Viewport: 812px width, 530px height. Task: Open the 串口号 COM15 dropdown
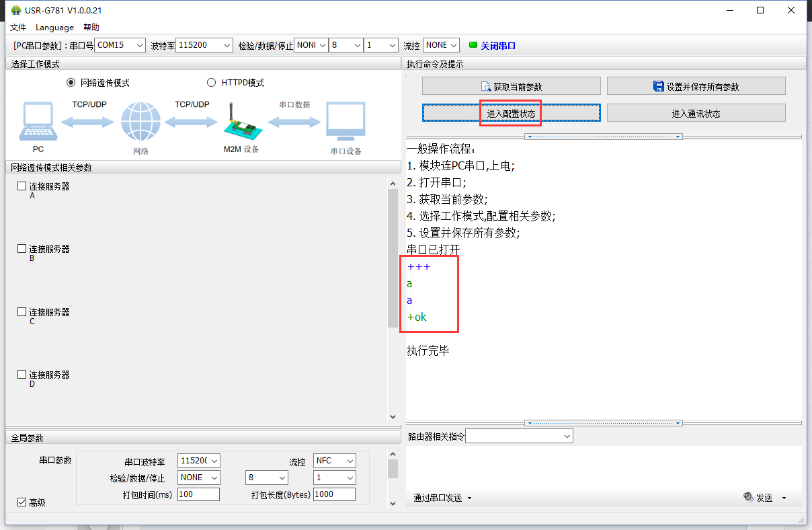pyautogui.click(x=120, y=45)
